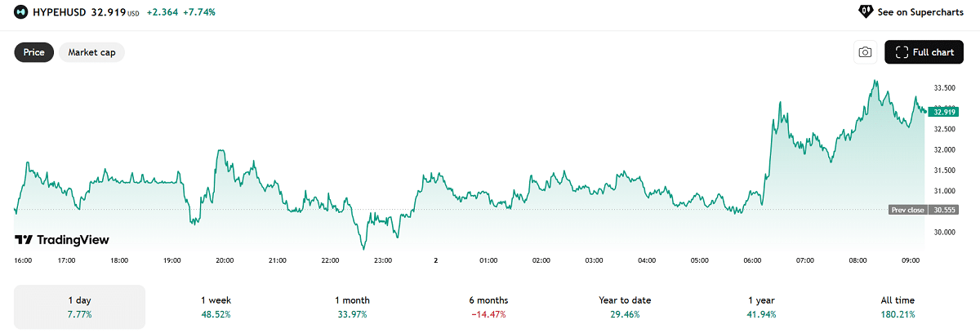Choose the 1 month timeframe

pos(352,307)
